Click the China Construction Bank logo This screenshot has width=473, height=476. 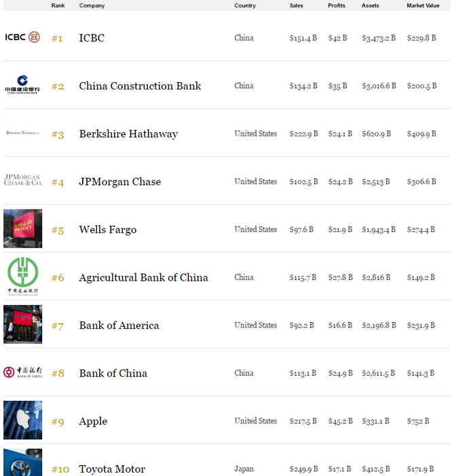click(x=22, y=85)
